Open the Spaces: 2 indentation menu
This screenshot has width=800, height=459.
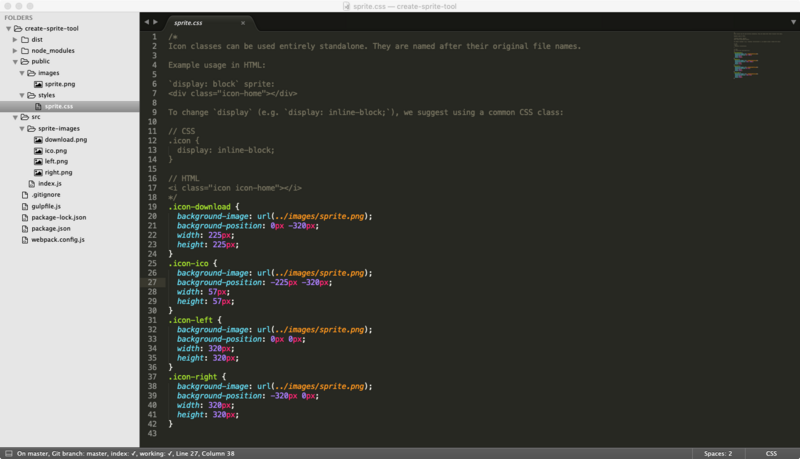click(x=716, y=453)
